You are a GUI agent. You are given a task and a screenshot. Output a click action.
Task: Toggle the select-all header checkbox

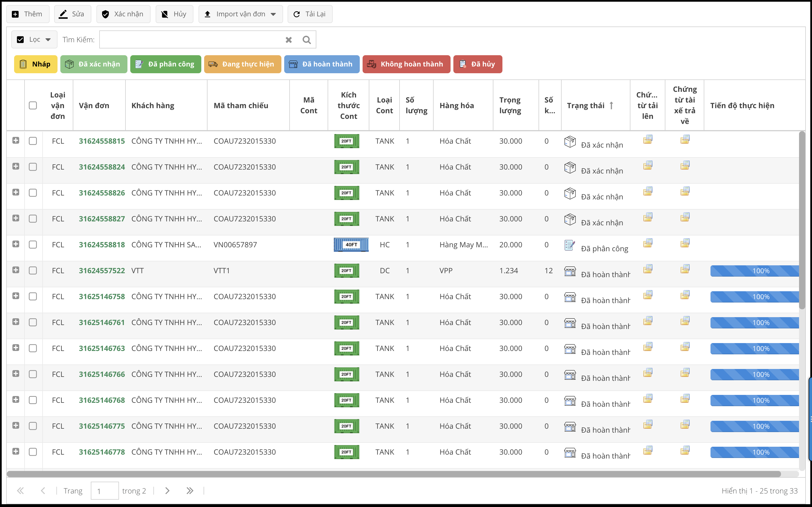(33, 106)
